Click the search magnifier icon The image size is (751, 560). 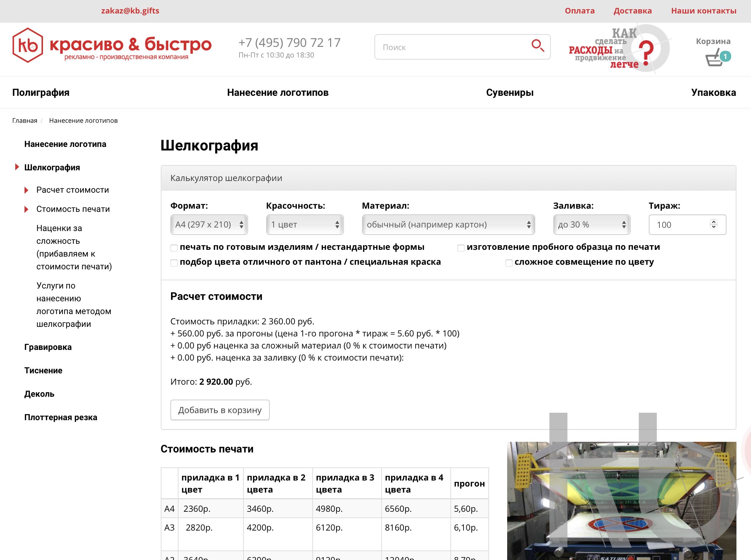tap(537, 46)
